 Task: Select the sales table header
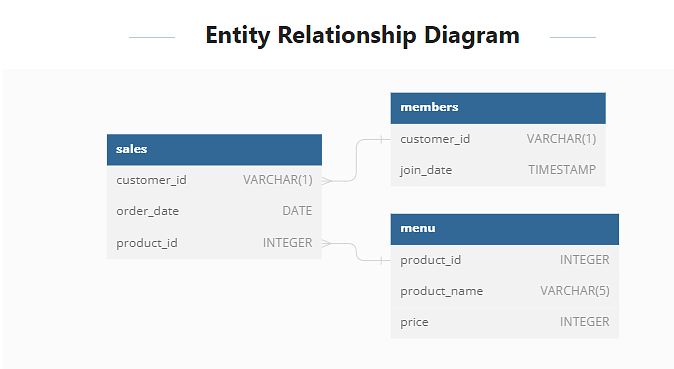pyautogui.click(x=214, y=150)
